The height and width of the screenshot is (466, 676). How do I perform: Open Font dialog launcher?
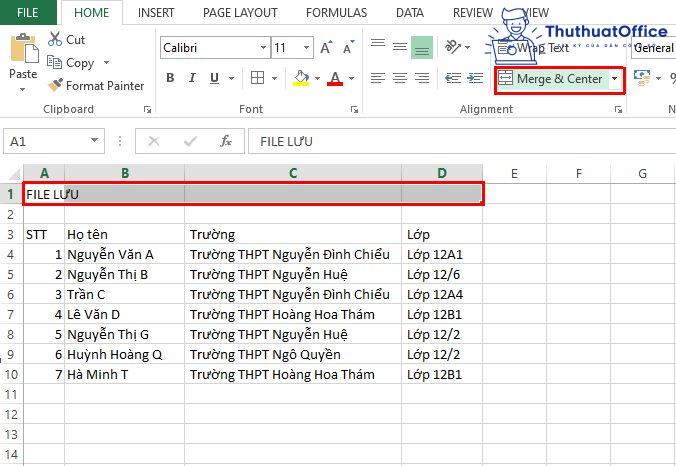click(354, 109)
